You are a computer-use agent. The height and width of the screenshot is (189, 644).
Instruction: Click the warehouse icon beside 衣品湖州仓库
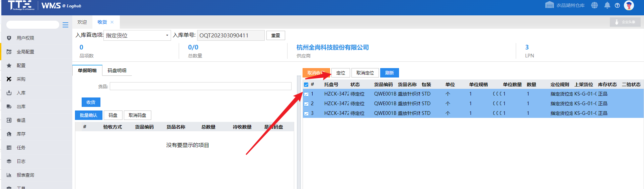tap(549, 5)
